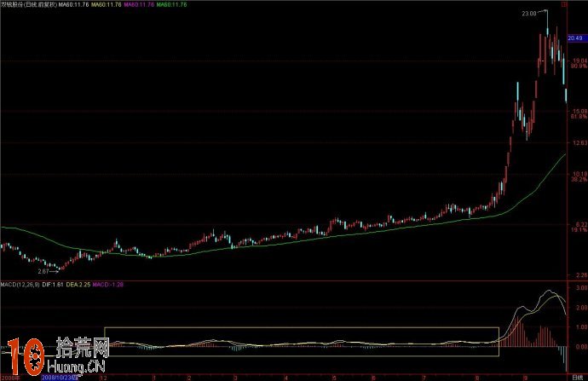Click the 23.00 high price marker
The image size is (588, 381).
(530, 14)
